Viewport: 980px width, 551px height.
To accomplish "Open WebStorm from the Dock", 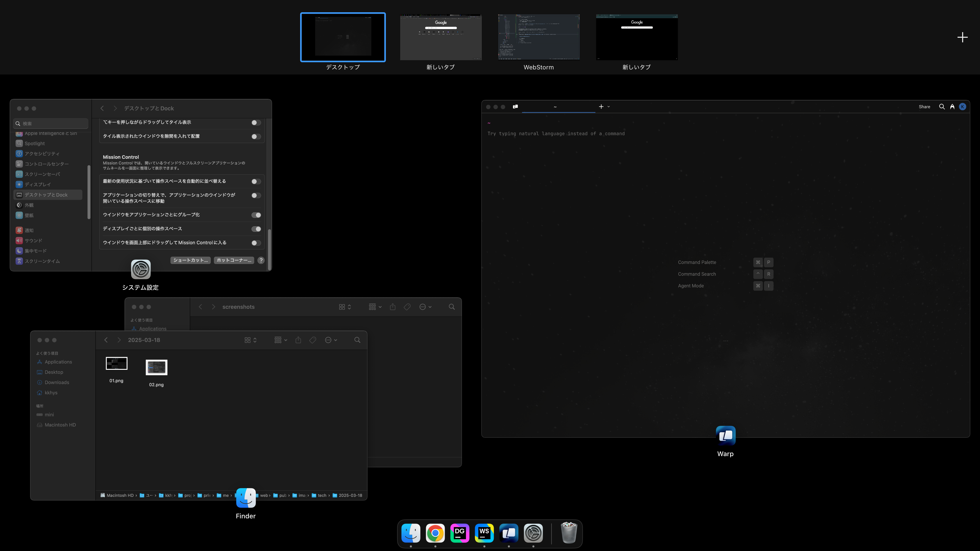I will (x=484, y=533).
